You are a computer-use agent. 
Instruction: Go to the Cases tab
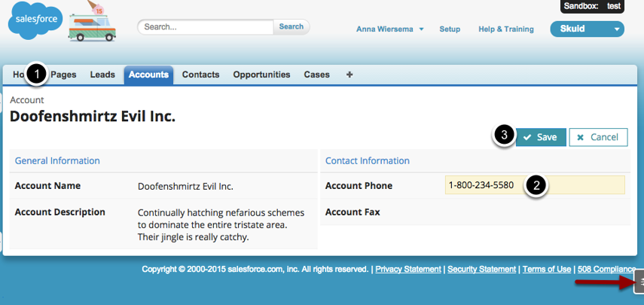tap(316, 75)
